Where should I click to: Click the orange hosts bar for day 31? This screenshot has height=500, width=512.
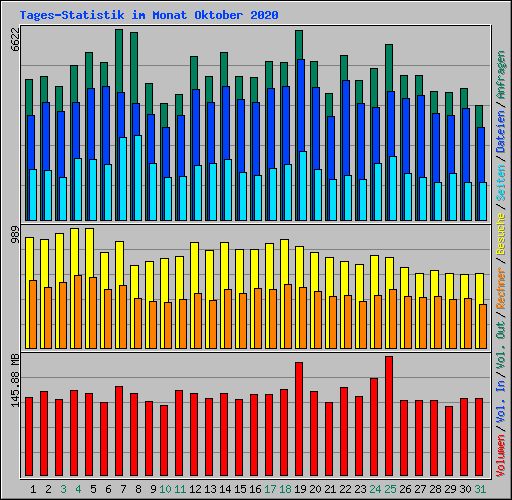coord(483,326)
